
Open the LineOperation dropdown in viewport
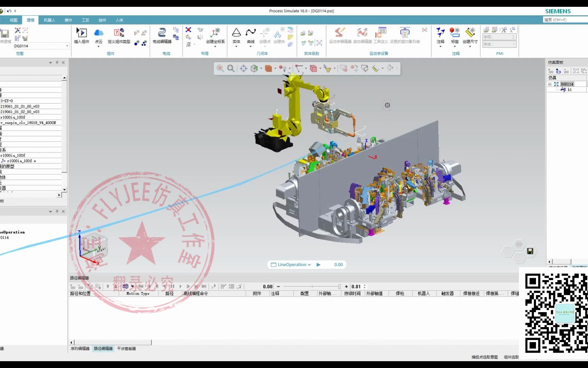(x=309, y=265)
